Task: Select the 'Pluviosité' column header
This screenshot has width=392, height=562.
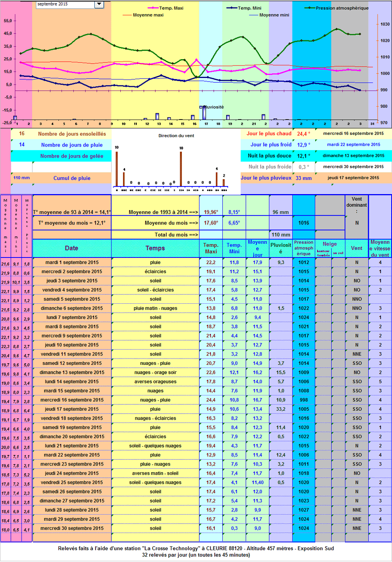Action: (x=281, y=248)
